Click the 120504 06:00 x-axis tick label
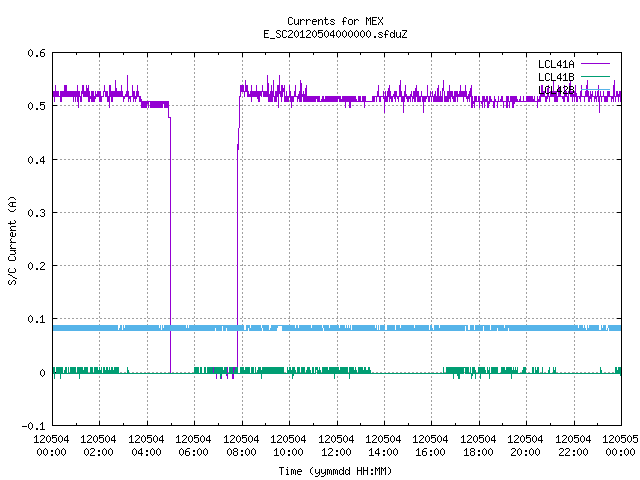This screenshot has height=480, width=640. click(x=193, y=446)
